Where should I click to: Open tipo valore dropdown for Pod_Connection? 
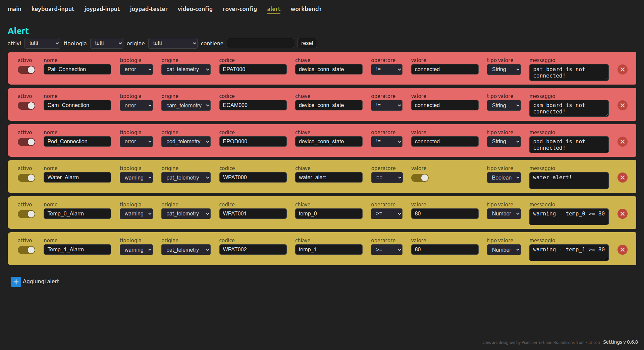(x=503, y=142)
